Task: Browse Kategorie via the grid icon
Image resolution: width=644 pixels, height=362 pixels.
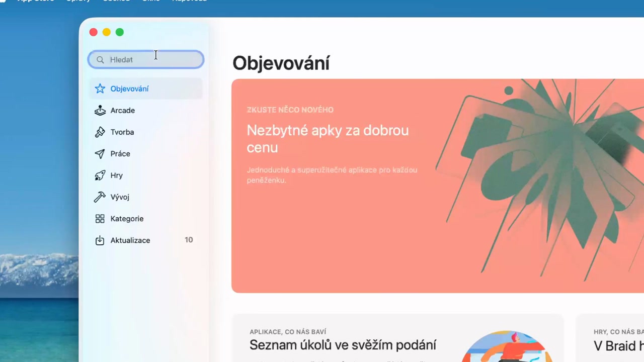Action: point(100,219)
